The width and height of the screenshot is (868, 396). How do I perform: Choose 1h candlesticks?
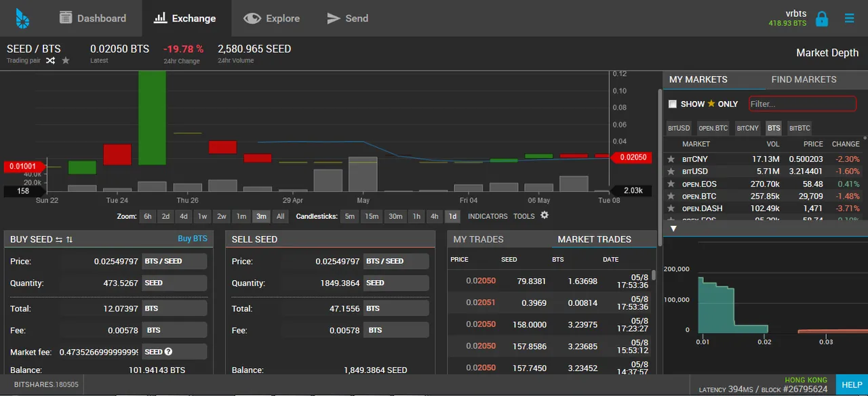tap(416, 216)
